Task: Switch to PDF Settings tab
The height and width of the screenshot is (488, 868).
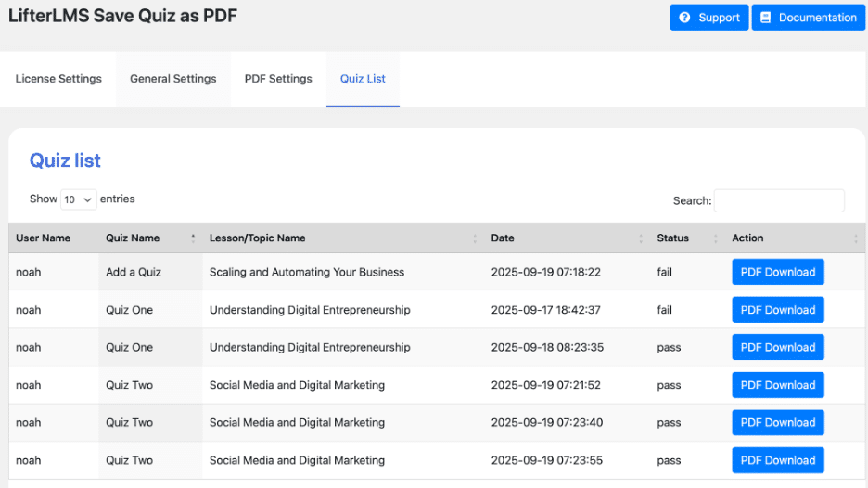Action: [278, 79]
